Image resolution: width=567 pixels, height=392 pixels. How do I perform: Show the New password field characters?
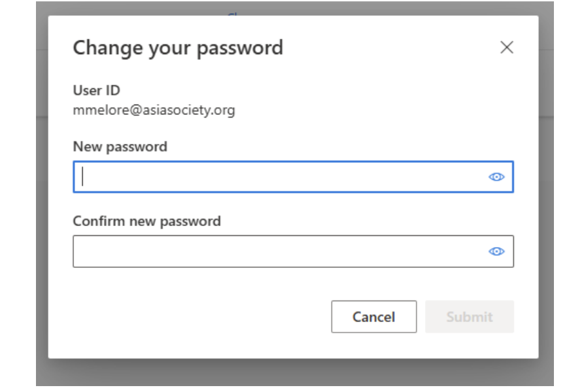tap(497, 177)
